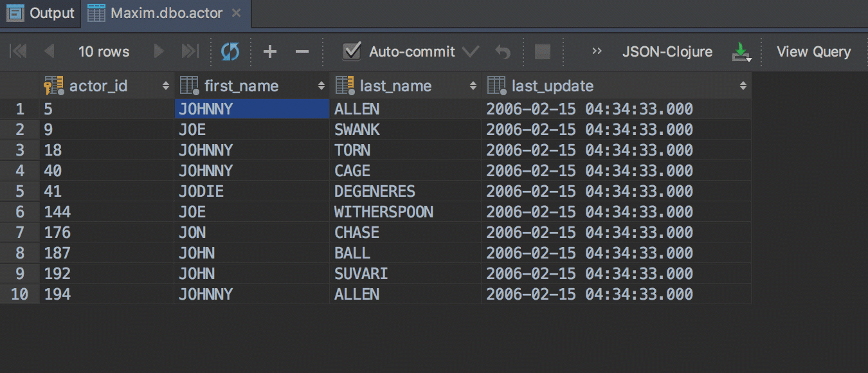Select last_update cell in CHASE row
This screenshot has height=373, width=868.
pyautogui.click(x=617, y=232)
